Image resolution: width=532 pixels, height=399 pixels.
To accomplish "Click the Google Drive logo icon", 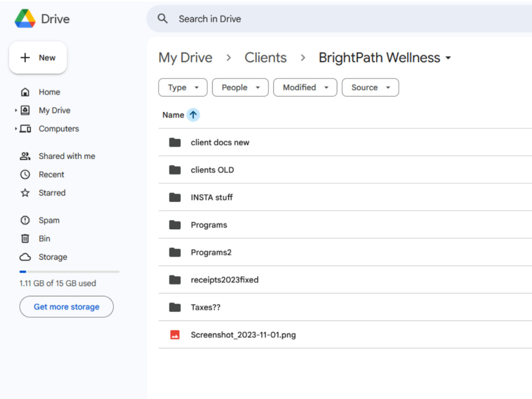I will coord(25,18).
